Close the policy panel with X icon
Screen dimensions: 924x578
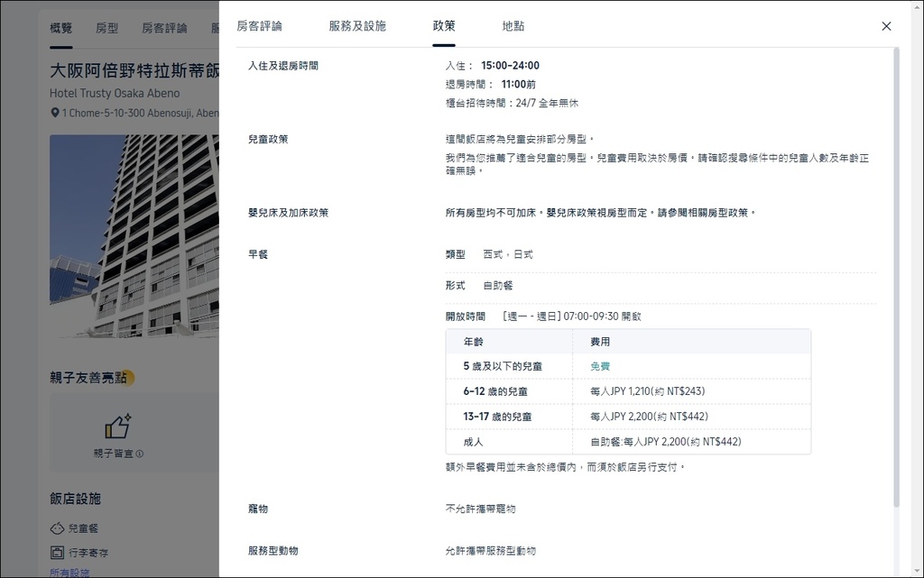[x=886, y=26]
